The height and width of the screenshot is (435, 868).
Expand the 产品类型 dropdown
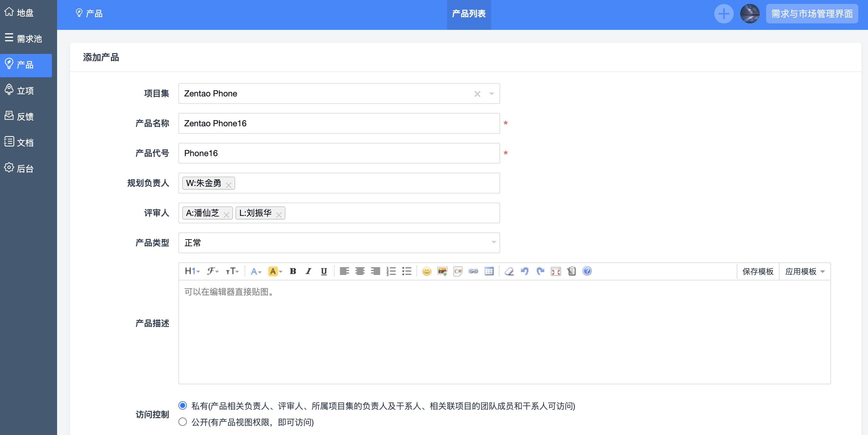pyautogui.click(x=339, y=243)
